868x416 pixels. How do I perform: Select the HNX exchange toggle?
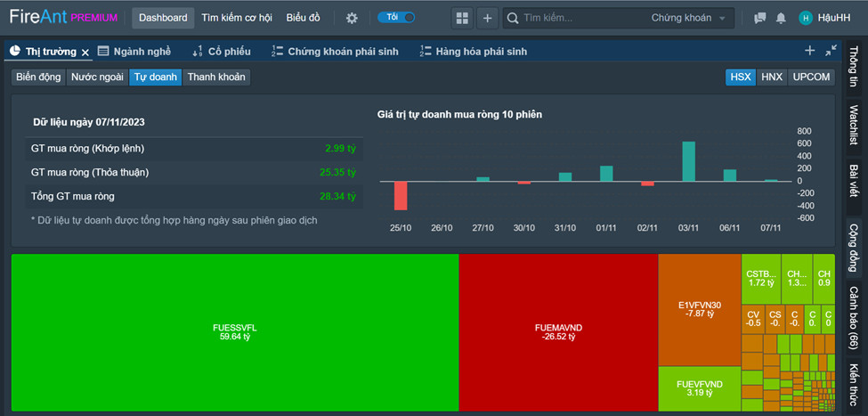coord(771,77)
